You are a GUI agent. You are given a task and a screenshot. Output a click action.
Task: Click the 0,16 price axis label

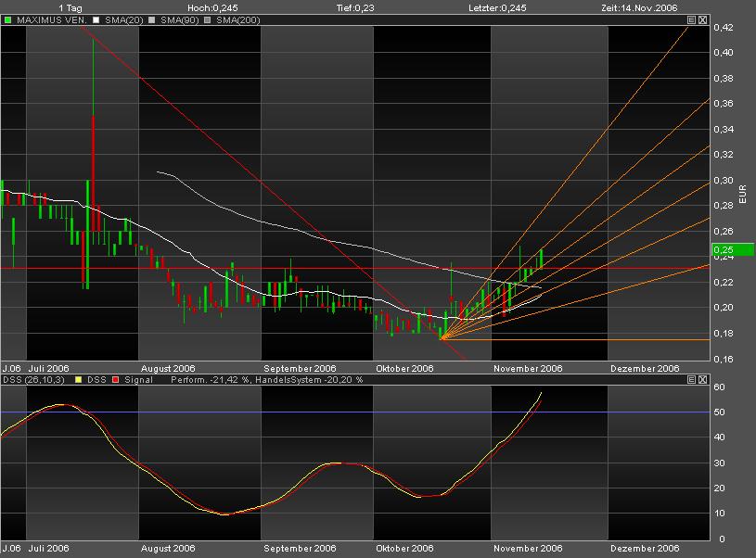coord(724,359)
